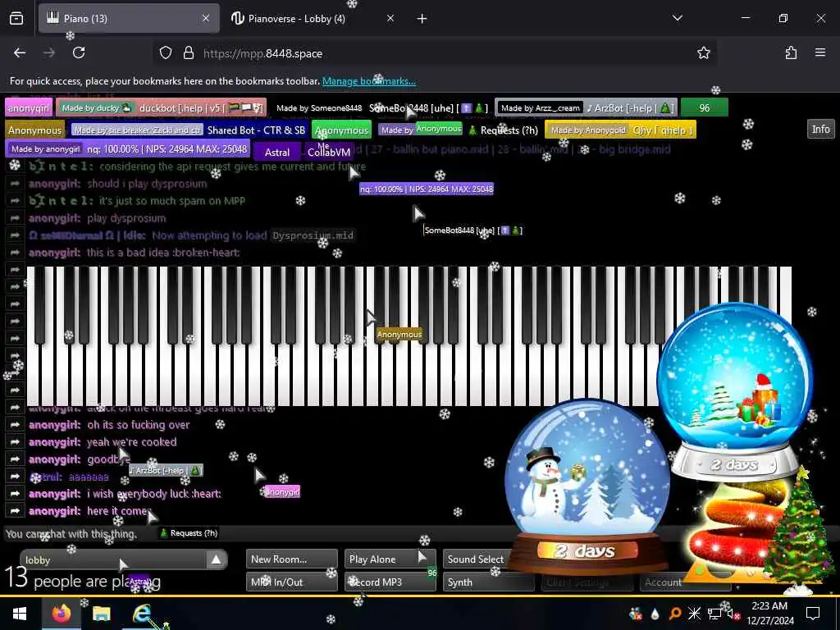Select the duckbot user name tag
840x630 pixels.
162,107
